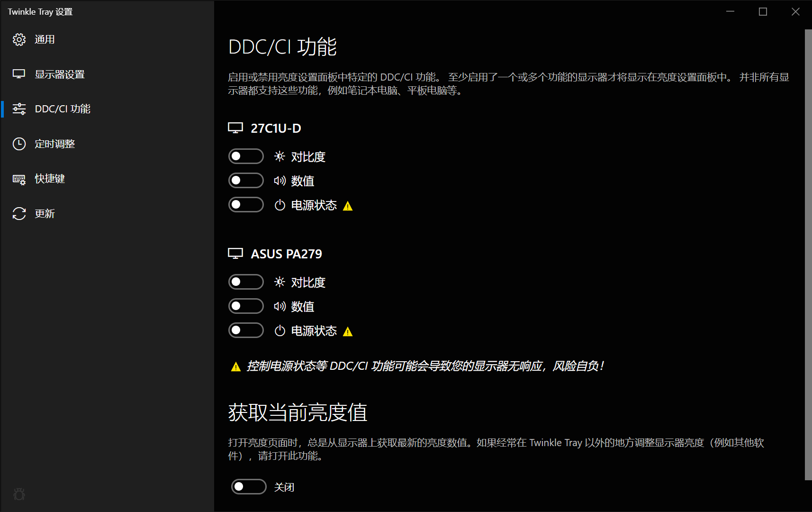Click the 显示器设置 monitor icon in sidebar
This screenshot has width=812, height=512.
pos(19,74)
